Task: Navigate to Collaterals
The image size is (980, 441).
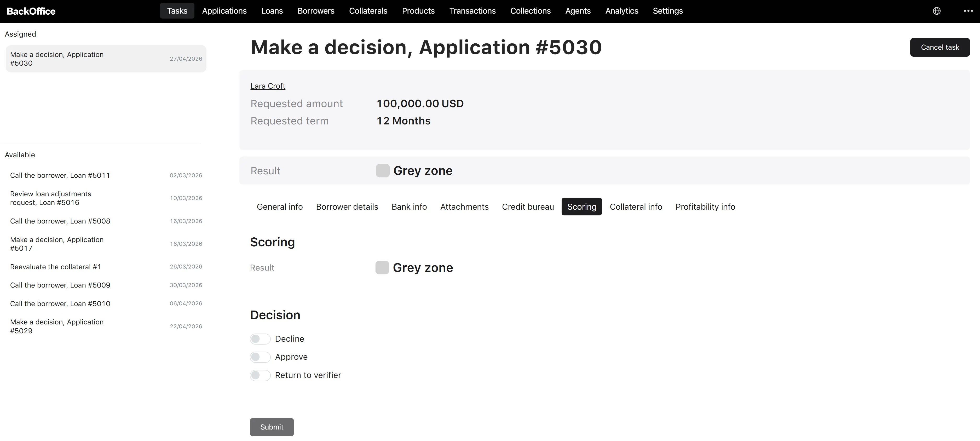Action: point(368,11)
